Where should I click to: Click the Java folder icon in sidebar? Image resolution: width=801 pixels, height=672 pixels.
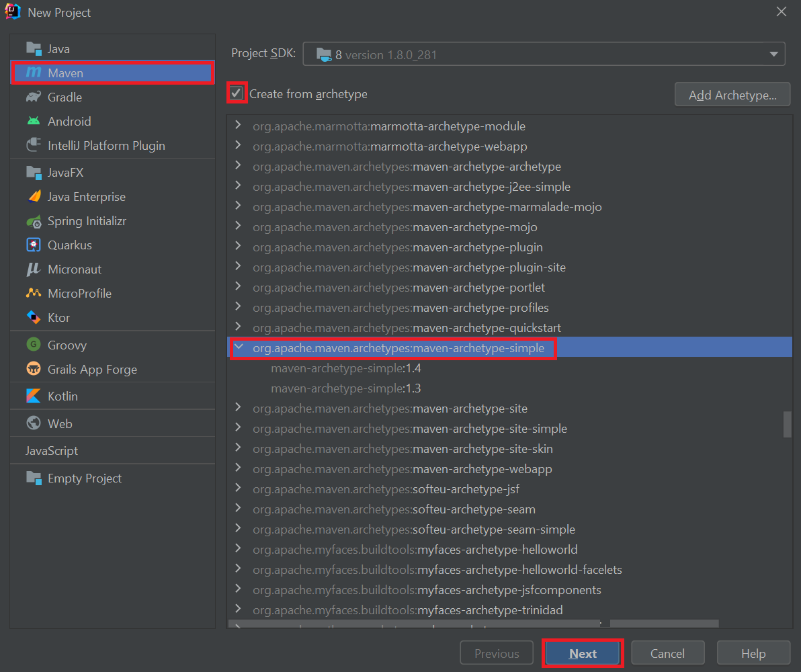point(34,48)
